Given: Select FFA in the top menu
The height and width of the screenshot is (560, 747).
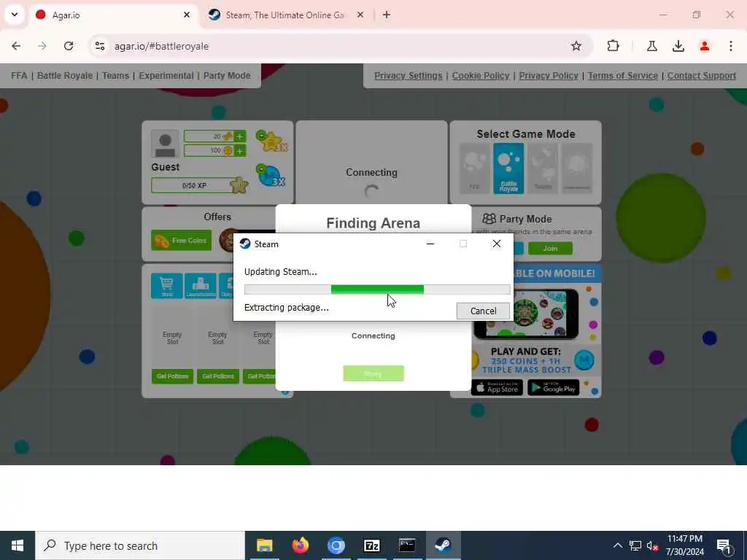Looking at the screenshot, I should pos(19,76).
